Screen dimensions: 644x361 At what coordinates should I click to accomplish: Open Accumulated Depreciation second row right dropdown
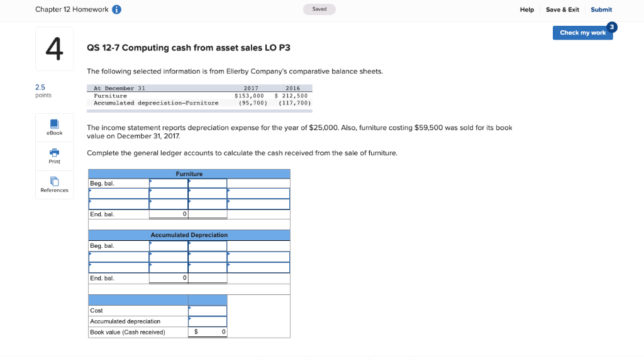coord(258,257)
